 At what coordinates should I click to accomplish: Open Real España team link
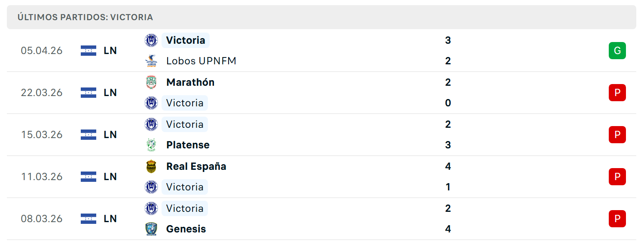tap(196, 166)
